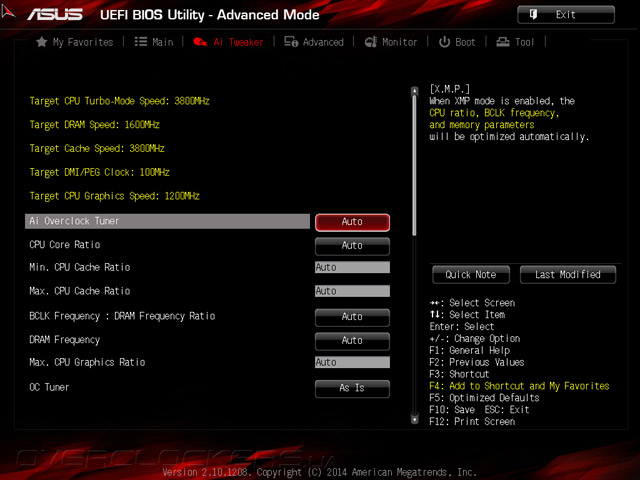Go to the Advanced tab
Screen dimensions: 640x480
pos(323,42)
